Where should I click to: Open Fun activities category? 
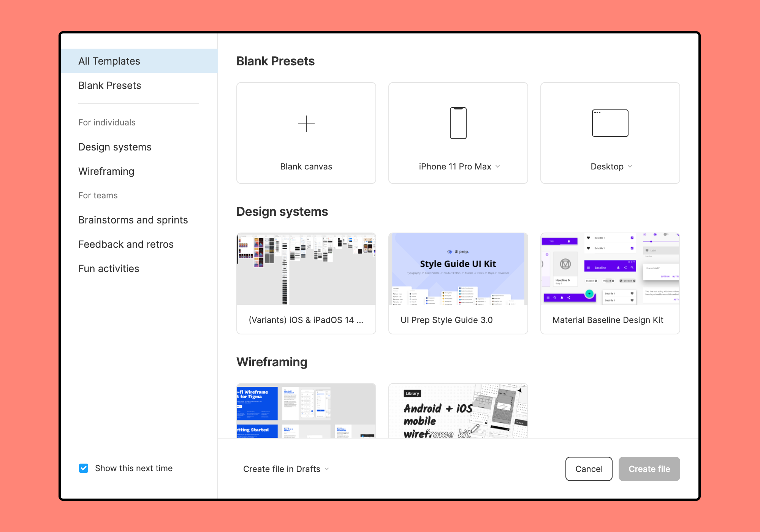click(x=109, y=269)
